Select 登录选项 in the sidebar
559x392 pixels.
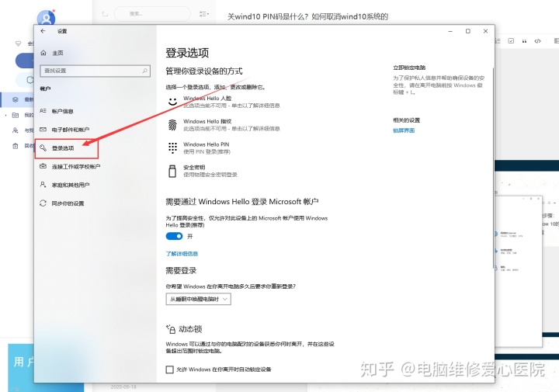[63, 148]
